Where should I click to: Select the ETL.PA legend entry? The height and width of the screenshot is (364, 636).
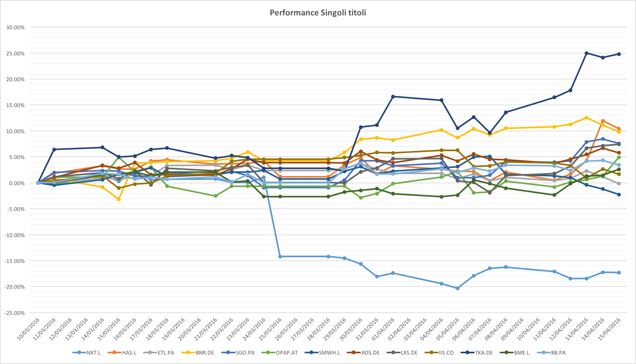(165, 353)
